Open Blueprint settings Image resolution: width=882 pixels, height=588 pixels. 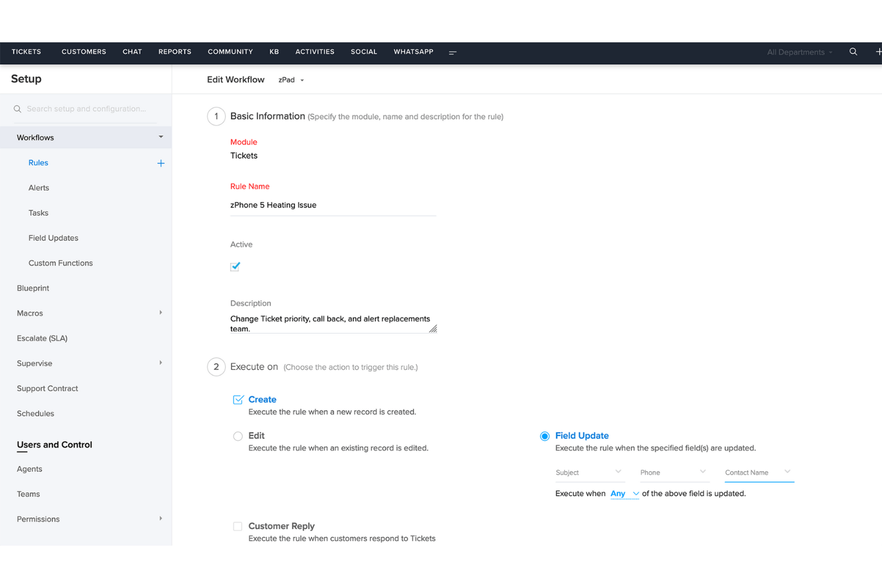tap(33, 288)
